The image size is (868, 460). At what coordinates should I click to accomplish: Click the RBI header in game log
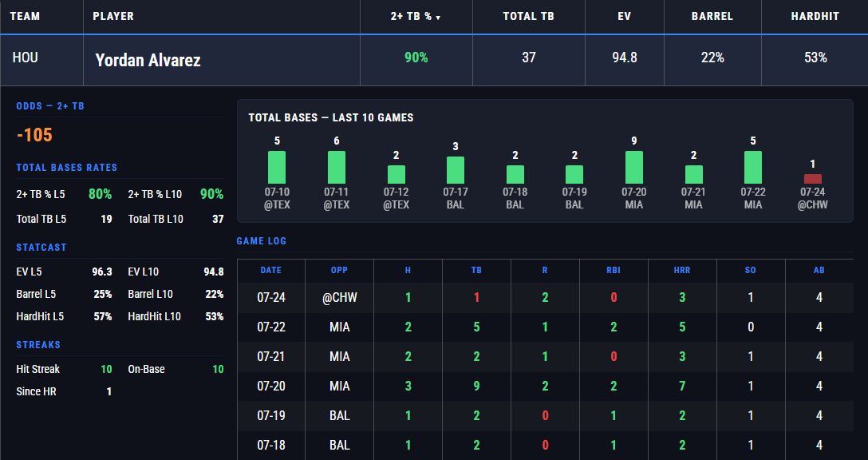pyautogui.click(x=614, y=271)
